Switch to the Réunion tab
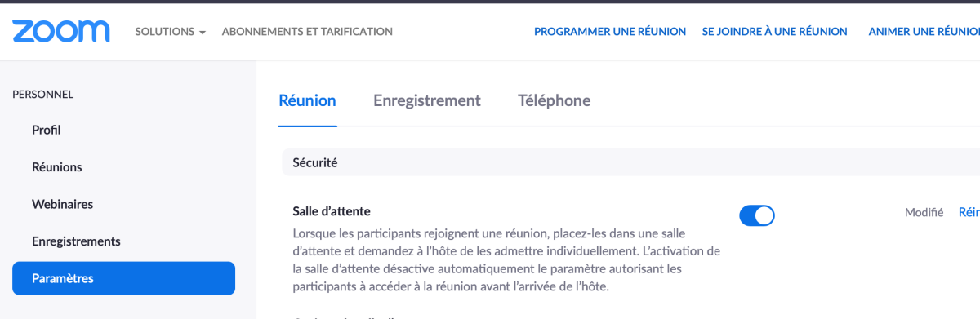 tap(307, 101)
